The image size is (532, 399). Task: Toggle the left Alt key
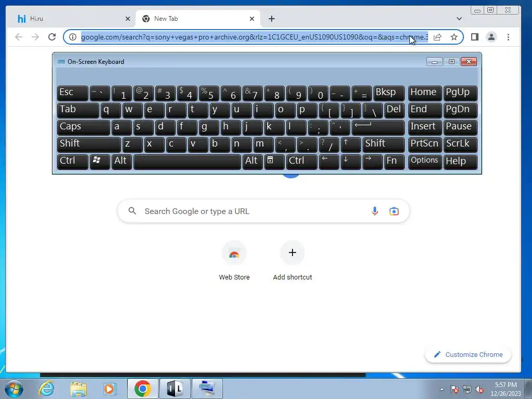pos(122,162)
